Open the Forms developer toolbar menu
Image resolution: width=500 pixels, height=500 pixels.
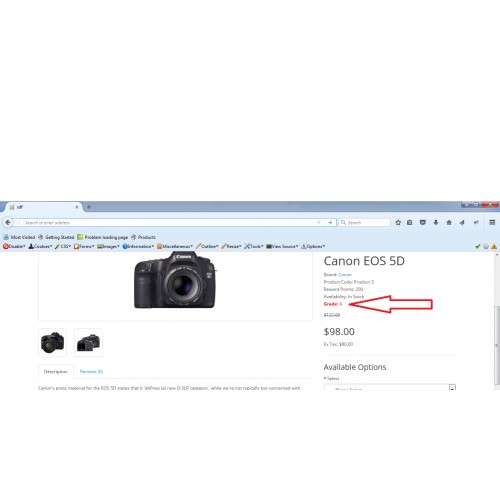(x=84, y=246)
